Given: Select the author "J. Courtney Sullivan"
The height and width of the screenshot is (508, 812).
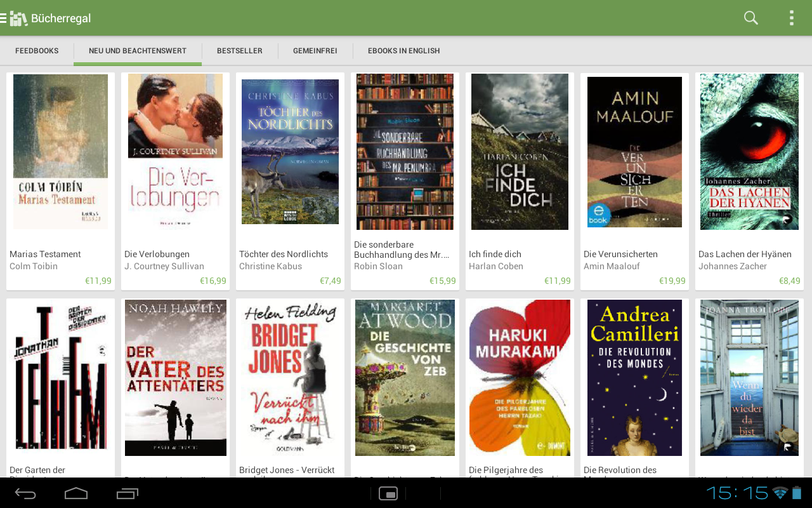Looking at the screenshot, I should [x=164, y=266].
